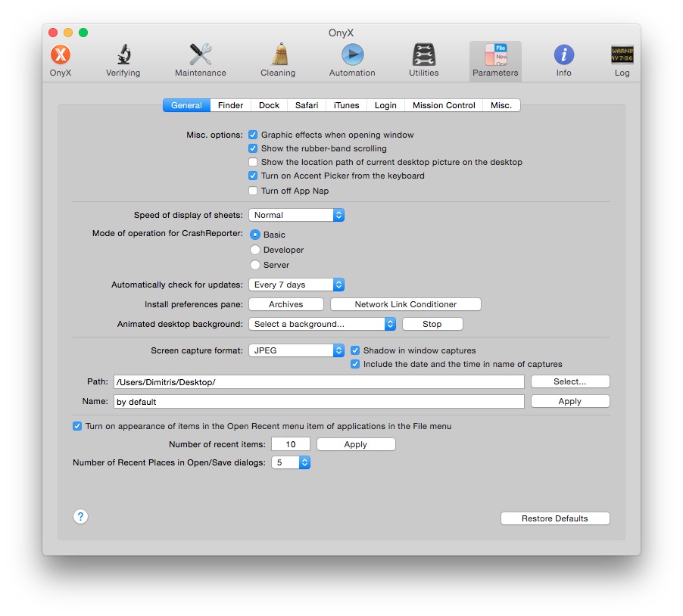
Task: Open the OnyX toolbar icon
Action: (x=60, y=59)
